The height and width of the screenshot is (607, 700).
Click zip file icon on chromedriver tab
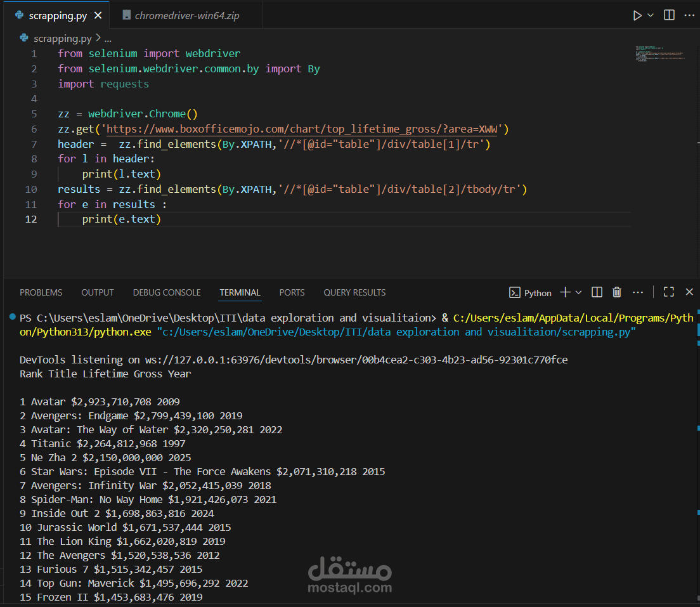pos(127,15)
